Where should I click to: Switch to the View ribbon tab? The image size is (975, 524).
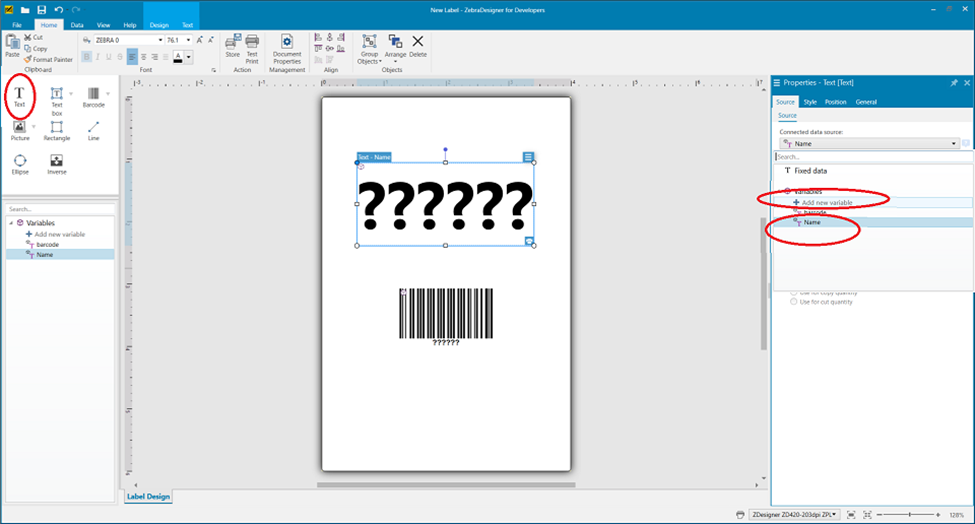[x=103, y=25]
